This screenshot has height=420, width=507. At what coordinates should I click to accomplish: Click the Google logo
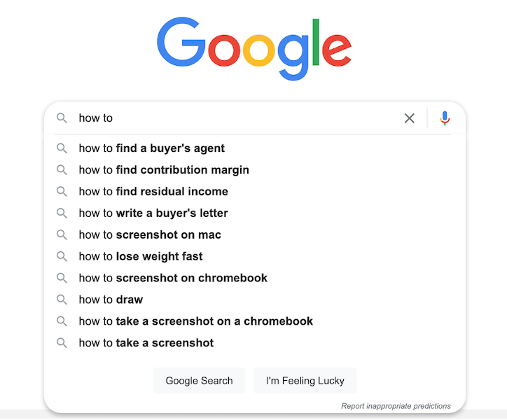(254, 48)
